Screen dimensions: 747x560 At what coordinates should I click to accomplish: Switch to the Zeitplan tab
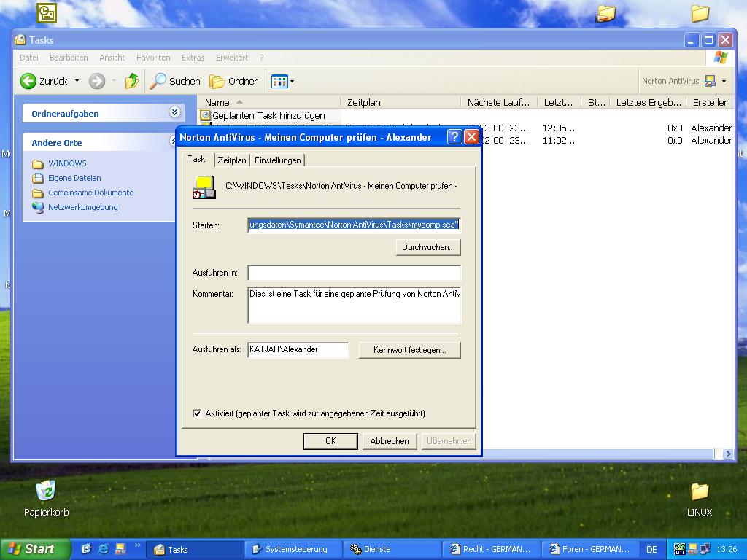point(232,160)
